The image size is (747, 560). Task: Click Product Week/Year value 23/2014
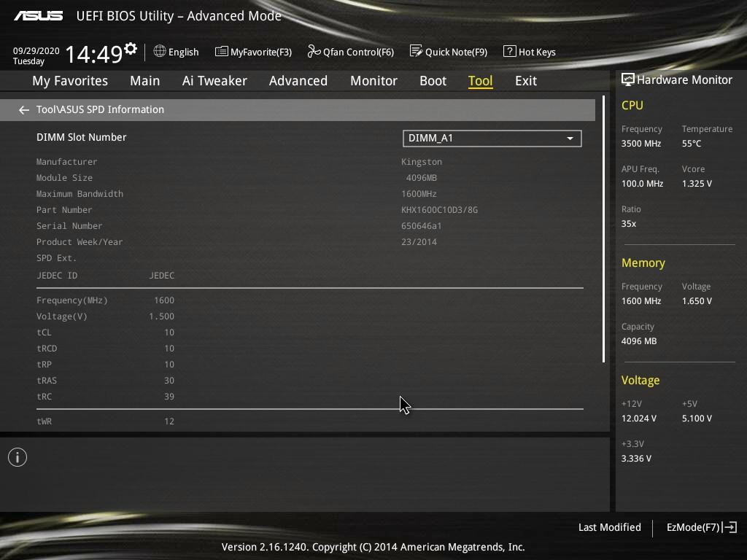(x=419, y=242)
